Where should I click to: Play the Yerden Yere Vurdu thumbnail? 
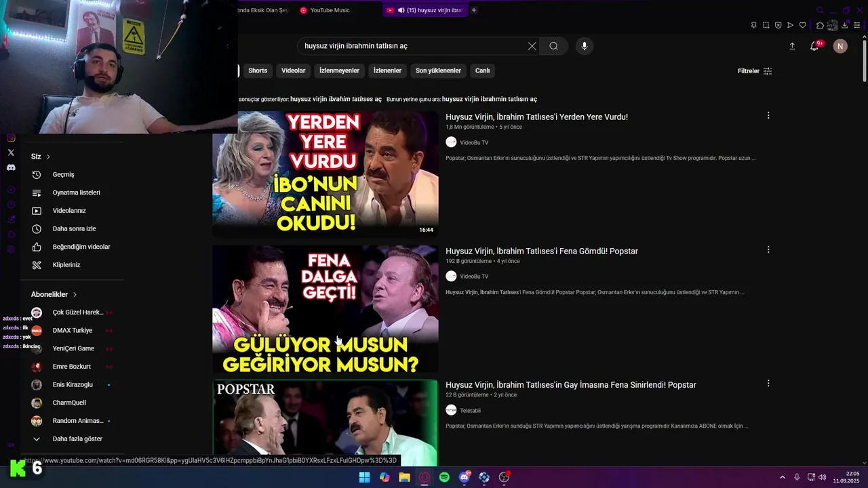tap(325, 174)
